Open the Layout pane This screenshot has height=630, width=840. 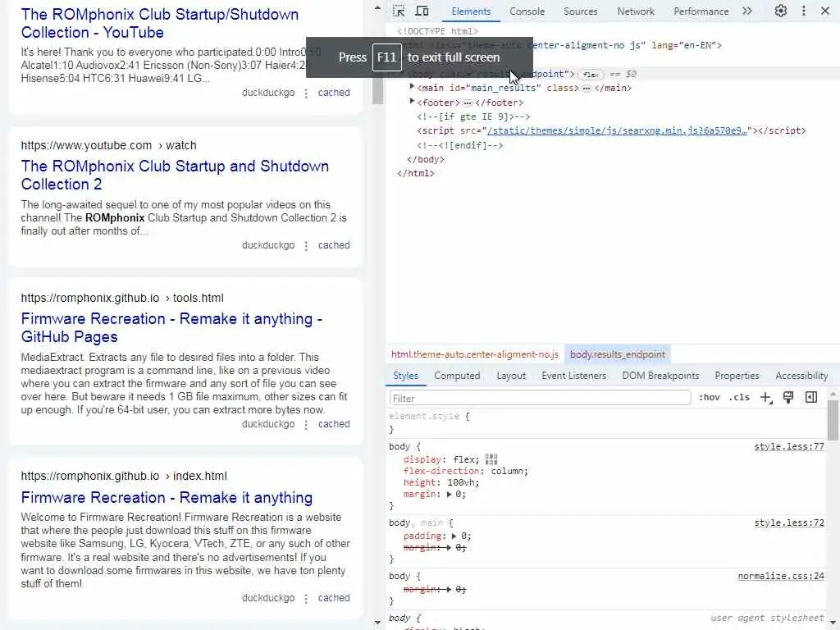click(x=510, y=376)
